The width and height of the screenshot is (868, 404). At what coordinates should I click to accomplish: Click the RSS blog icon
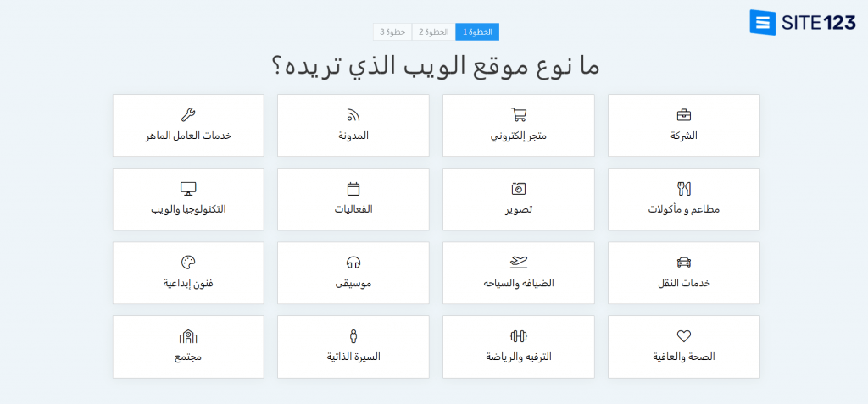coord(353,114)
